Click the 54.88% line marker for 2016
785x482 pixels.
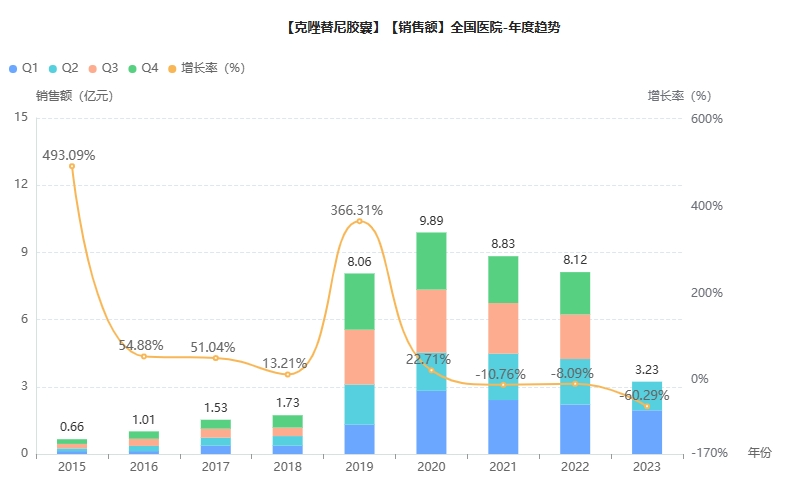144,356
